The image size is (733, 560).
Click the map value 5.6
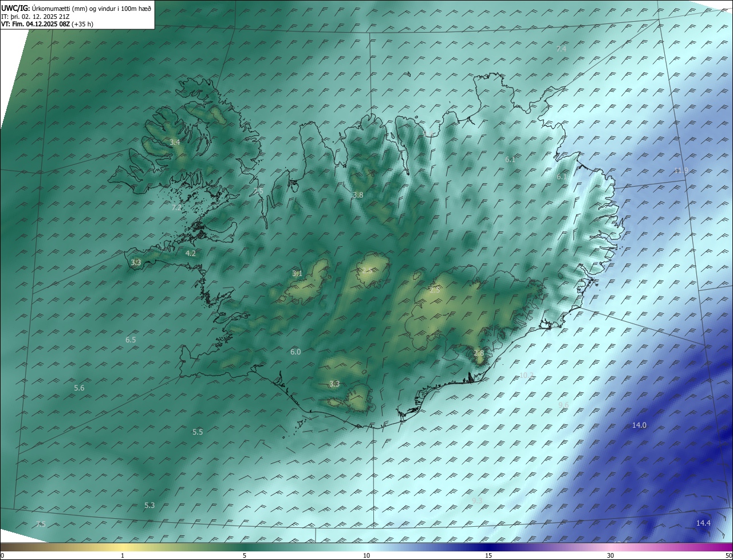79,388
